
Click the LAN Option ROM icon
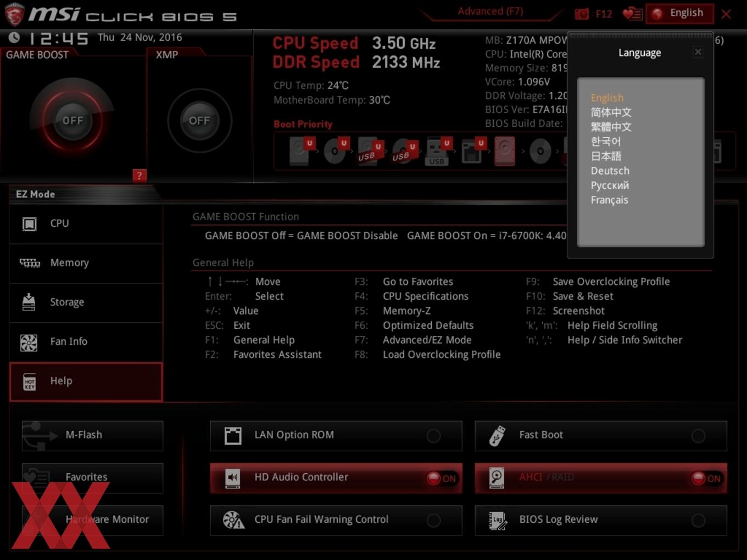(x=233, y=436)
